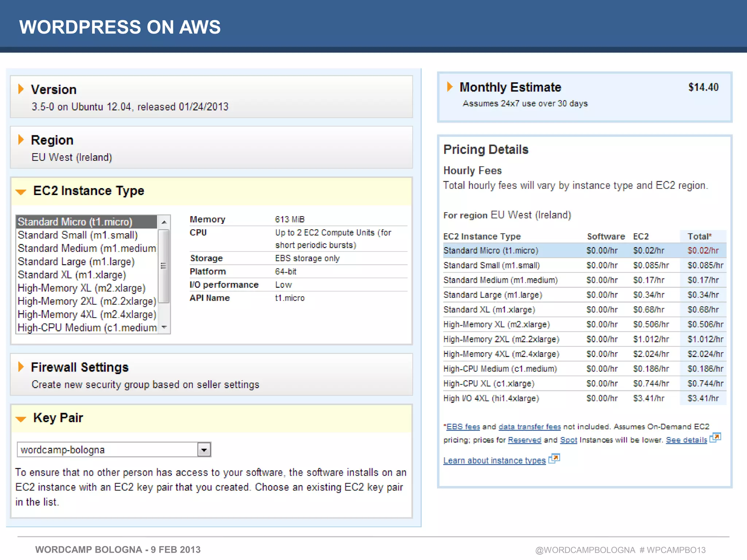Expand the Monthly Estimate arrow

pos(450,87)
